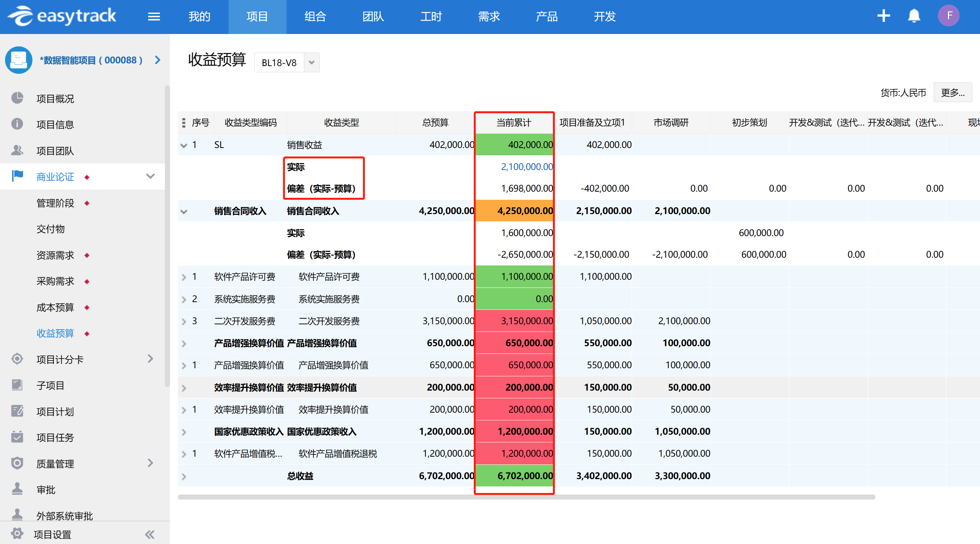The image size is (980, 544).
Task: Click the project inbox icon
Action: point(19,60)
